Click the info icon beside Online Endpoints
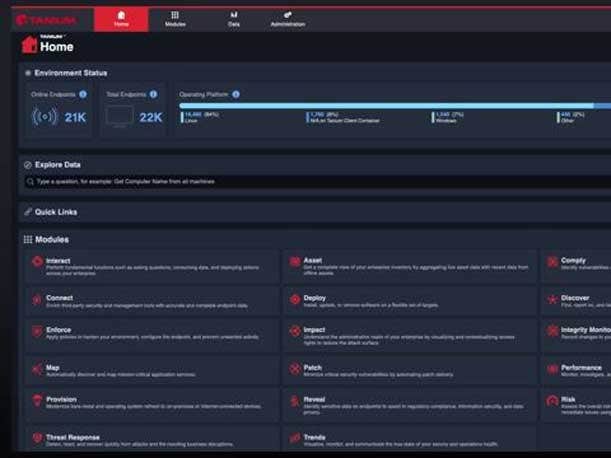 (x=83, y=94)
